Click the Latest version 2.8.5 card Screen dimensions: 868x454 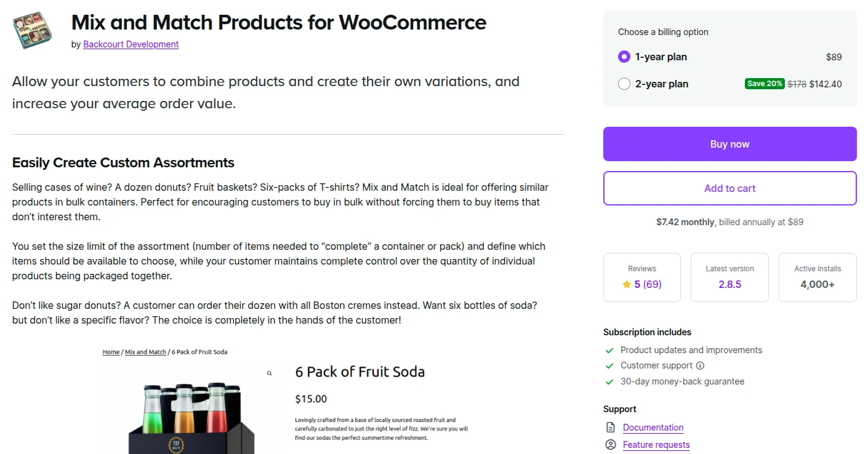click(x=729, y=277)
